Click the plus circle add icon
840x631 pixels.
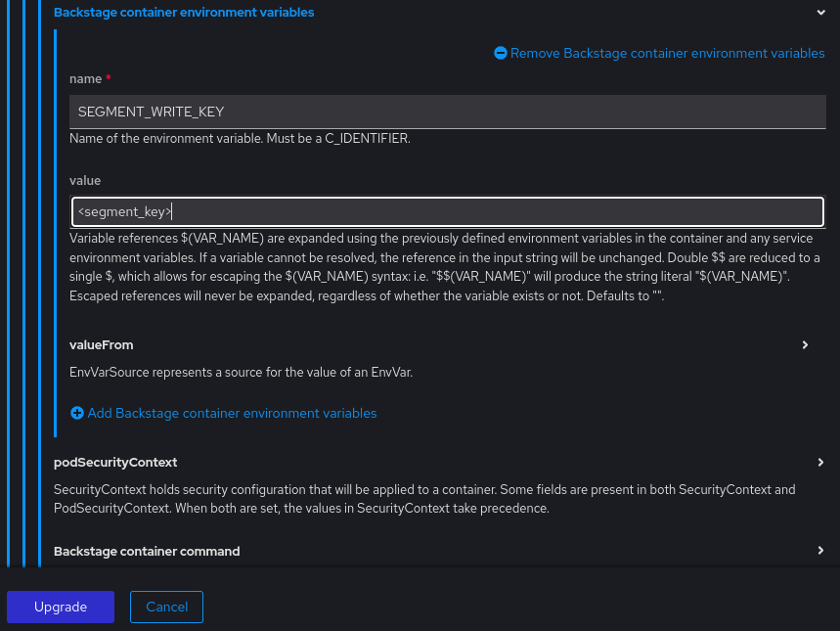(x=77, y=413)
